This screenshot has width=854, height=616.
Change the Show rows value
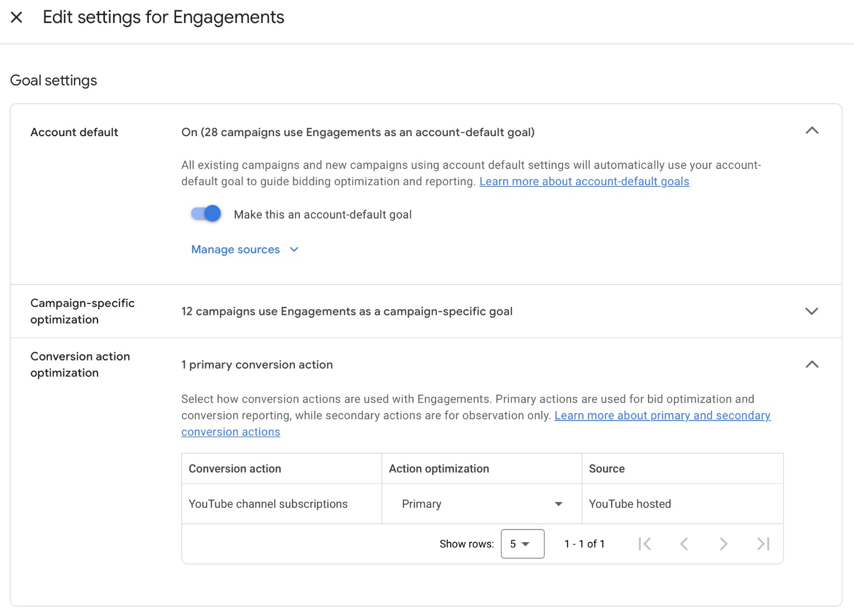(x=522, y=543)
